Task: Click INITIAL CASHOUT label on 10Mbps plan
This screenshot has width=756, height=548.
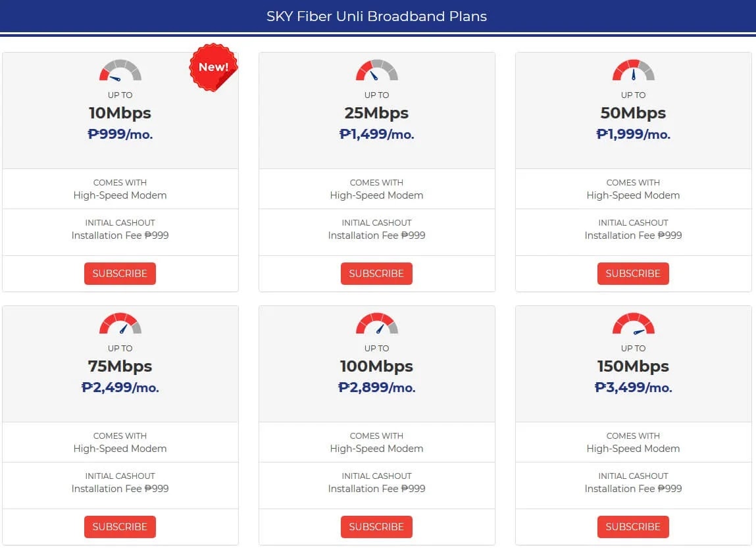Action: pyautogui.click(x=120, y=222)
